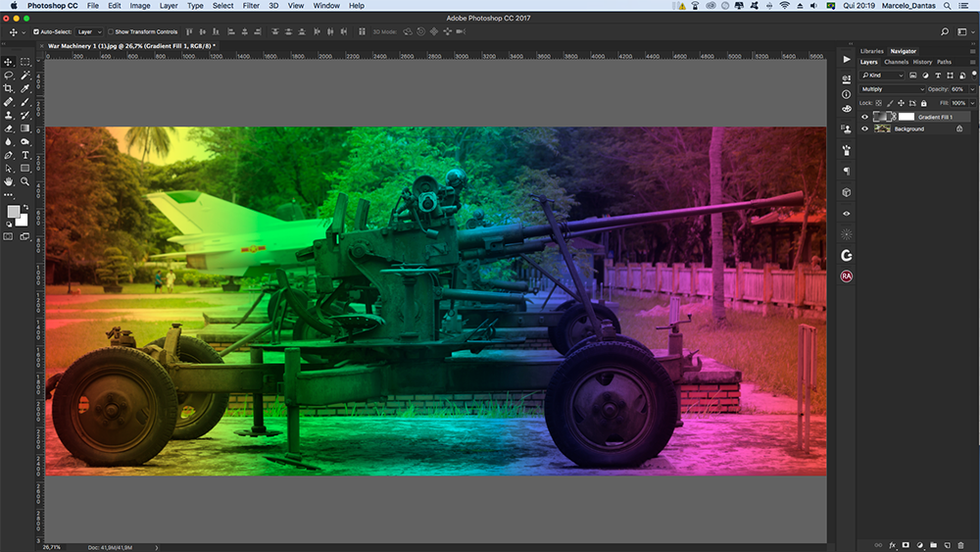Image resolution: width=980 pixels, height=552 pixels.
Task: Toggle layer filtering switch
Action: (x=974, y=75)
